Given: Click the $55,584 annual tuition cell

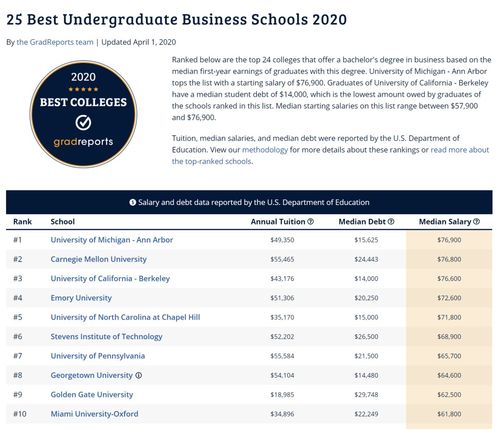Looking at the screenshot, I should tap(282, 356).
